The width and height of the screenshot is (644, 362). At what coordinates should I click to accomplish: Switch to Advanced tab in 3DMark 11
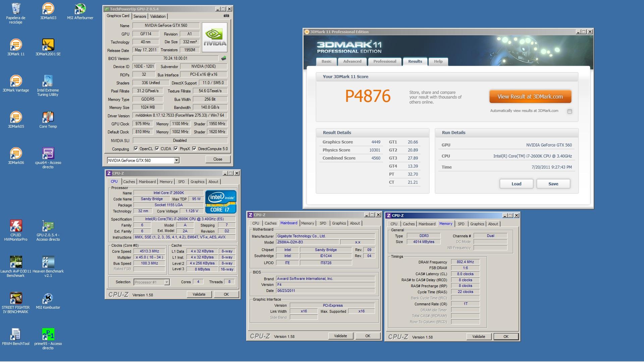(x=352, y=61)
